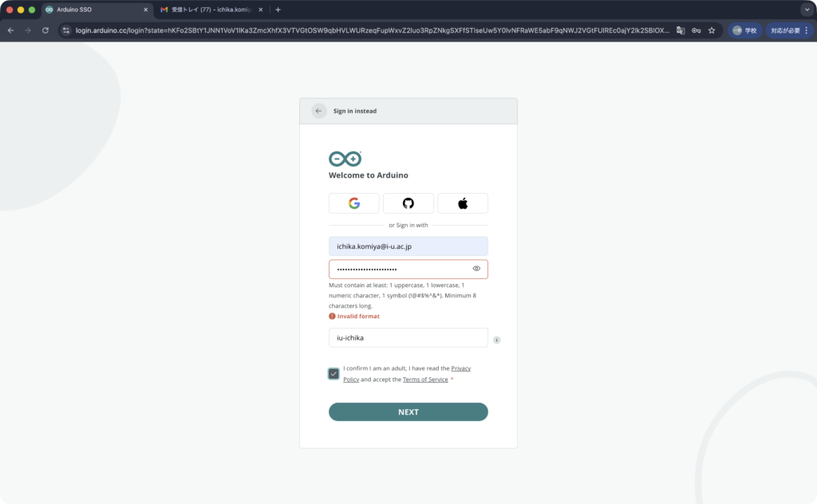Show password using the eye icon
Viewport: 817px width, 504px height.
pyautogui.click(x=476, y=269)
